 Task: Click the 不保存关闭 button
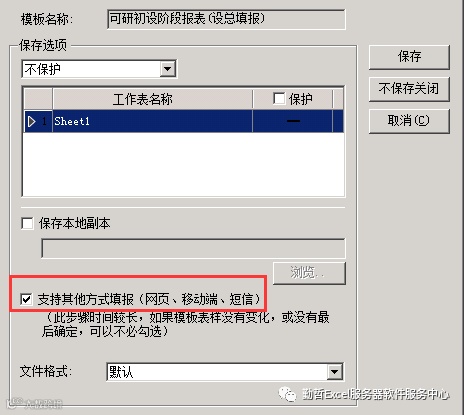(x=409, y=89)
